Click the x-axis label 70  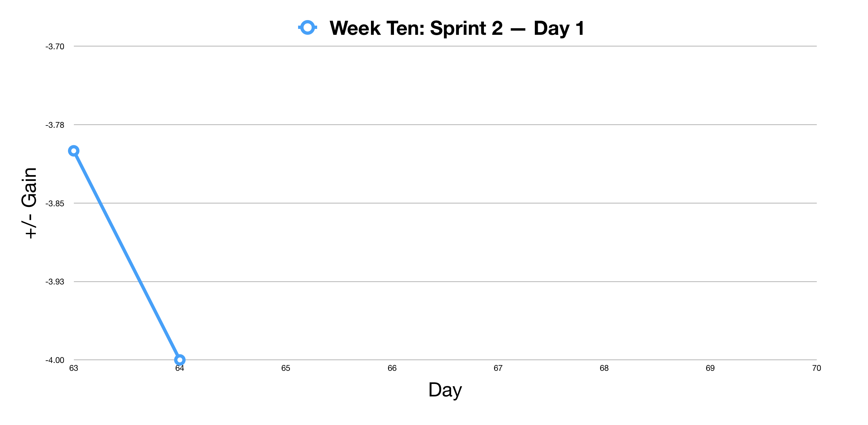(816, 368)
